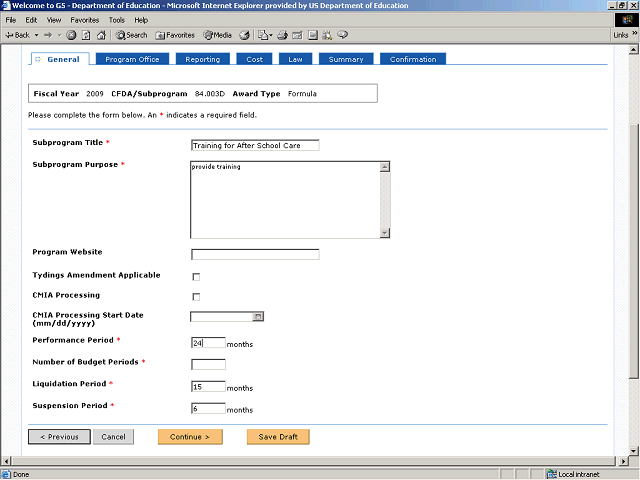The image size is (640, 480).
Task: Expand the Links toolbar chevron
Action: click(x=635, y=33)
